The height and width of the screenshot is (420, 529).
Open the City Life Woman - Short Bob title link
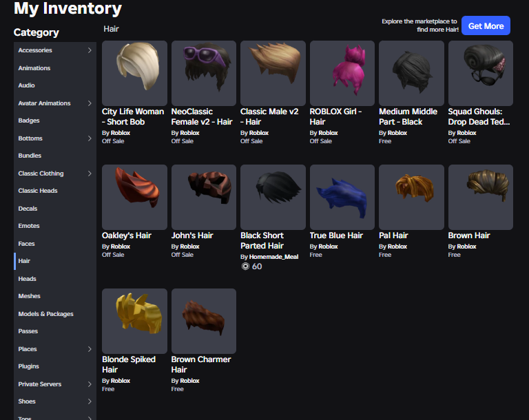pos(133,117)
